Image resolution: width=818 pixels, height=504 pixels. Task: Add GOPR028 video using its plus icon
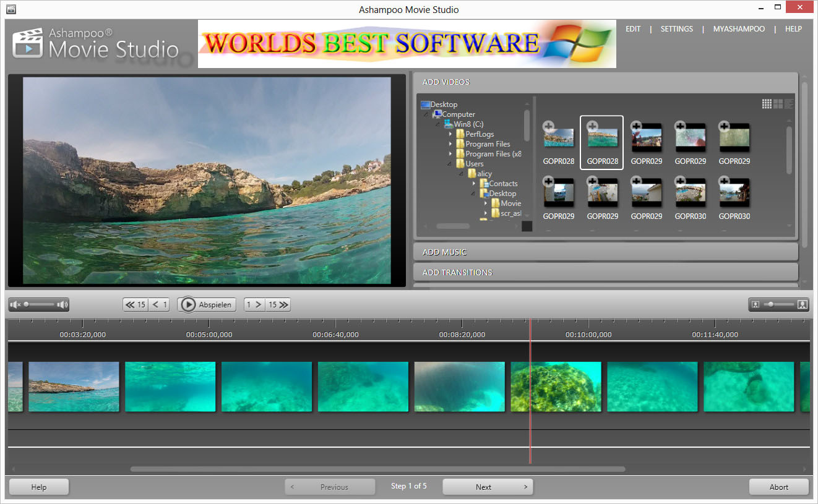click(549, 125)
